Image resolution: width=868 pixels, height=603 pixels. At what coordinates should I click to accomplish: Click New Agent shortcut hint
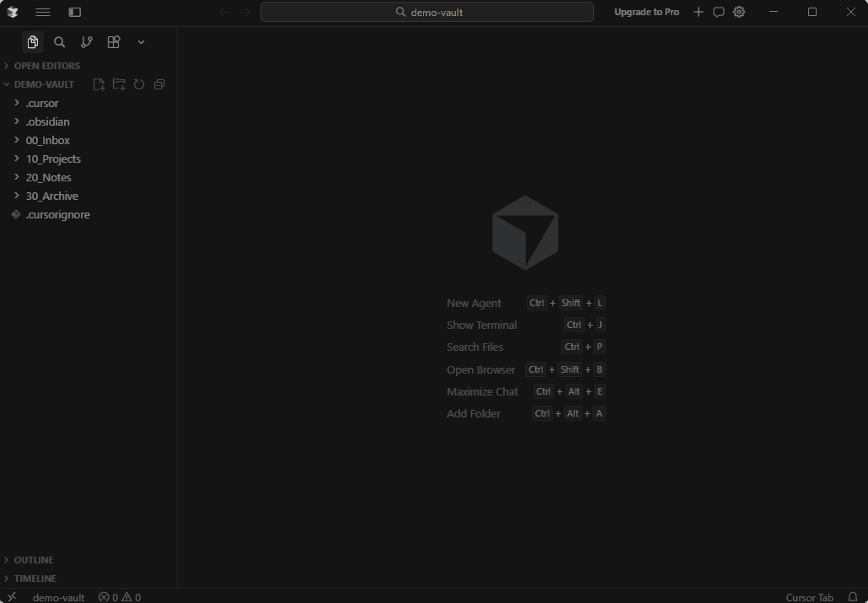(526, 303)
